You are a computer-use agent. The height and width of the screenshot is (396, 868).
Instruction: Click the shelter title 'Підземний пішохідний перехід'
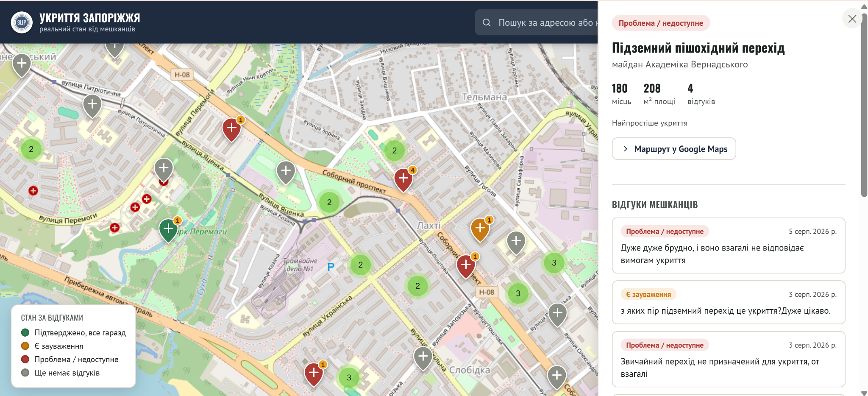[x=698, y=48]
